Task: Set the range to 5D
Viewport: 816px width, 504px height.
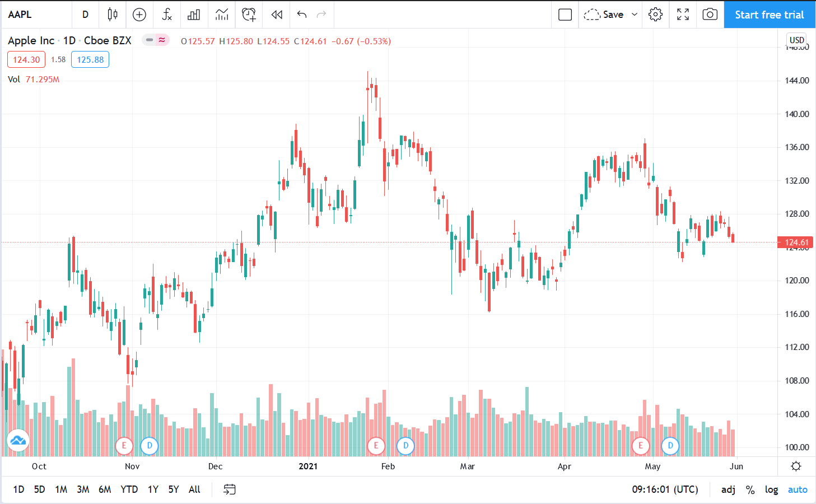Action: pos(39,489)
